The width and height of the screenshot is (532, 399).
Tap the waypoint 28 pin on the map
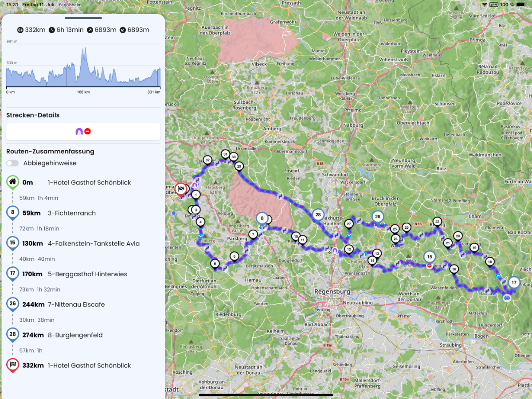pos(318,215)
